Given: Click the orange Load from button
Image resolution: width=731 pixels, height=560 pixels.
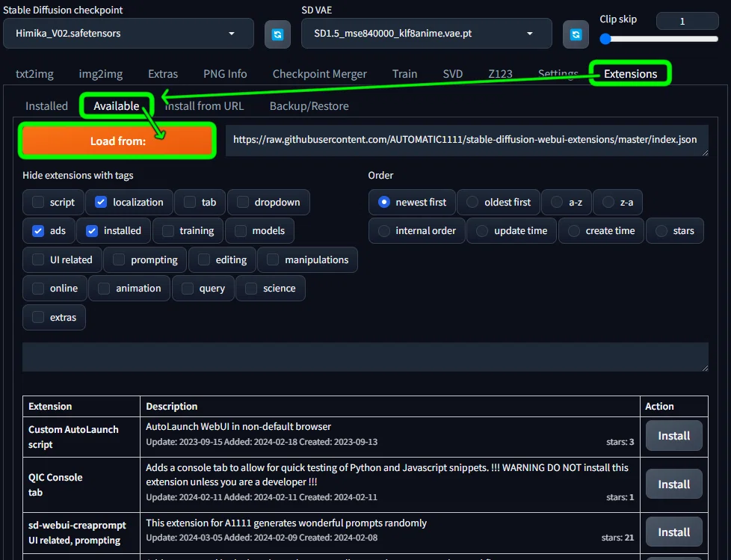Looking at the screenshot, I should [x=117, y=141].
